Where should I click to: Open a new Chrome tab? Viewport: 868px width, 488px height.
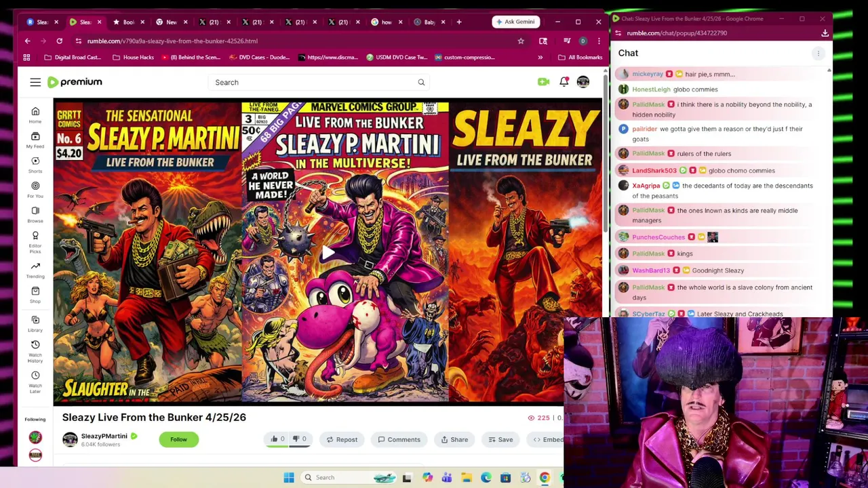pyautogui.click(x=459, y=22)
